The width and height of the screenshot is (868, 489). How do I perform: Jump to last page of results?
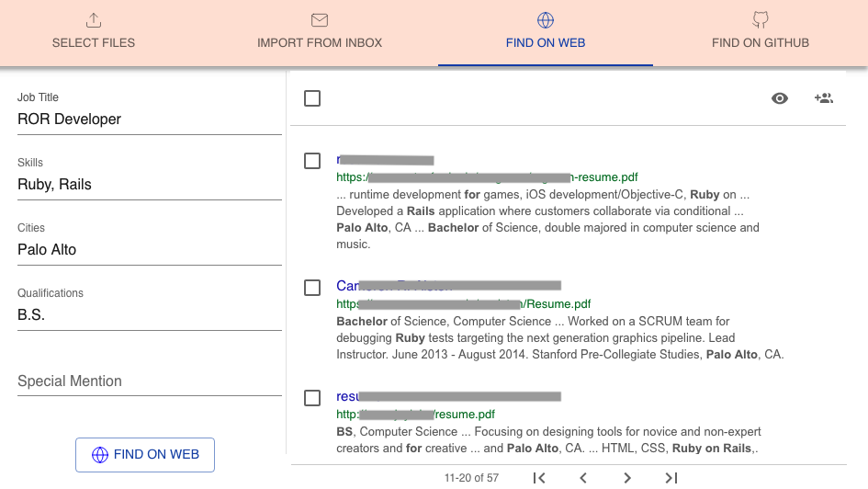pyautogui.click(x=671, y=478)
